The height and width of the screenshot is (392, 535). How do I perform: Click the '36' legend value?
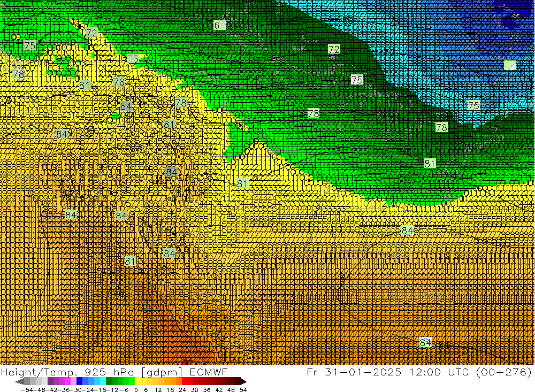(x=207, y=390)
